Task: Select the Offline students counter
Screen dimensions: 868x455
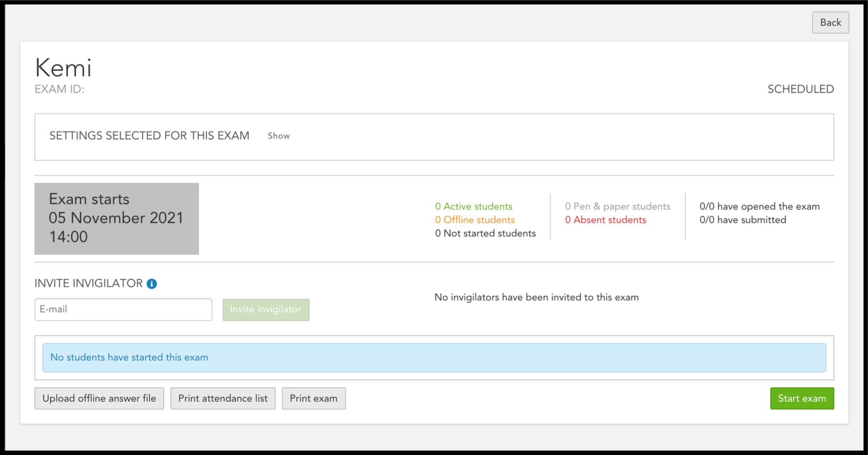Action: coord(475,220)
